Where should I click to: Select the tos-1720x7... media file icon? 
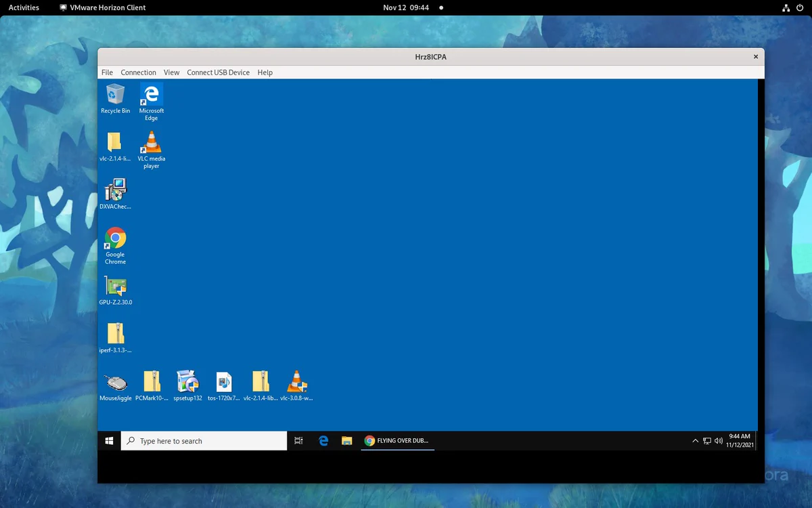(x=224, y=386)
